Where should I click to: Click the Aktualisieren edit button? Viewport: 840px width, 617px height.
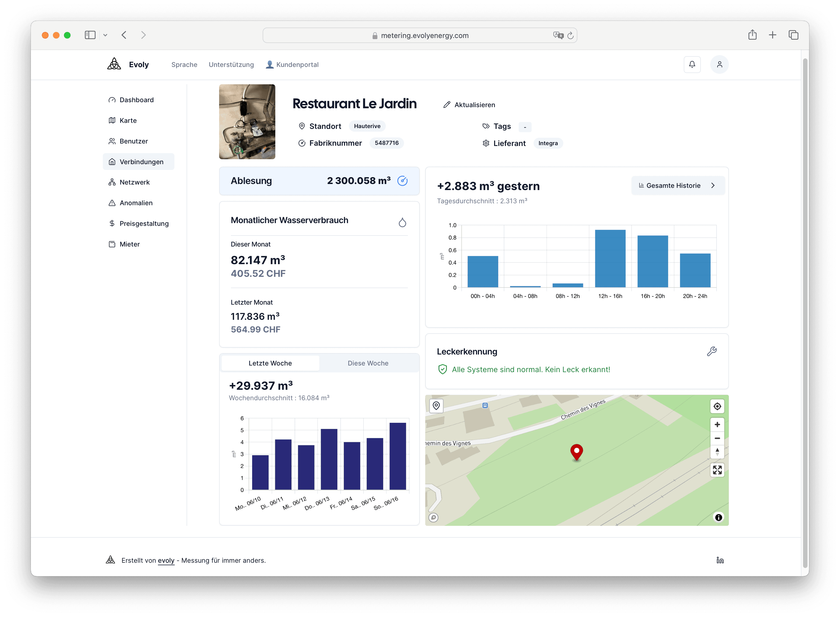(x=469, y=105)
